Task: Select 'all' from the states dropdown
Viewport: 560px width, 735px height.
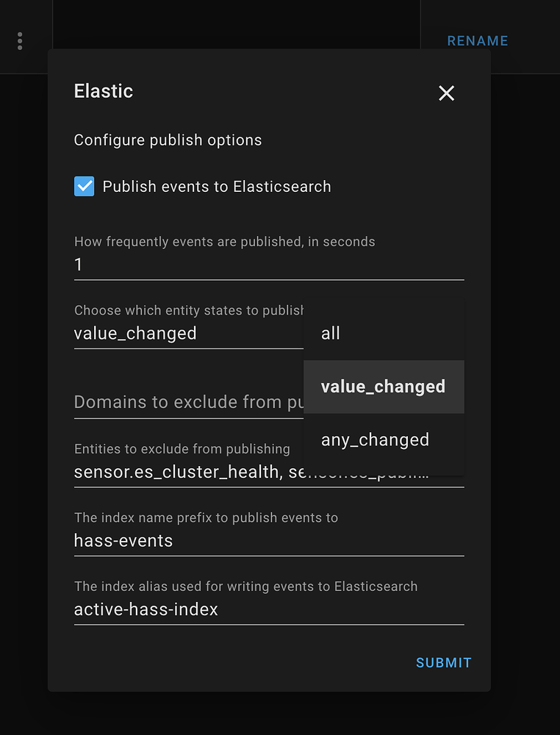Action: 330,333
